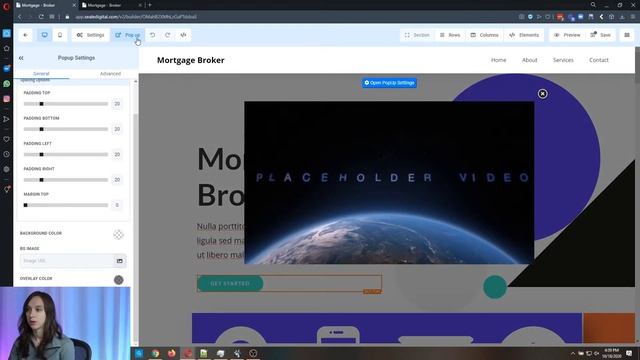Open the Overlay Color picker swatch
Image resolution: width=640 pixels, height=360 pixels.
[x=118, y=280]
